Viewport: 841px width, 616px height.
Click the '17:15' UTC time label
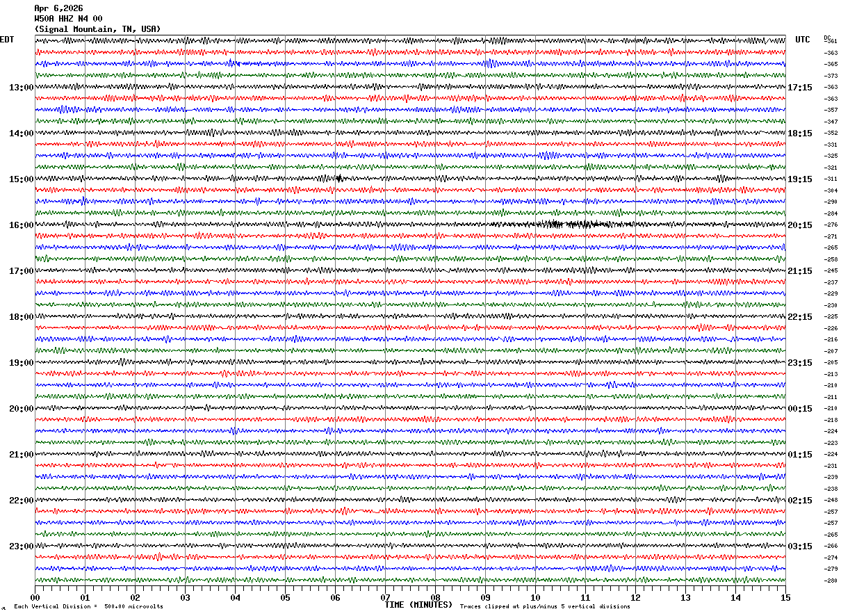(799, 88)
